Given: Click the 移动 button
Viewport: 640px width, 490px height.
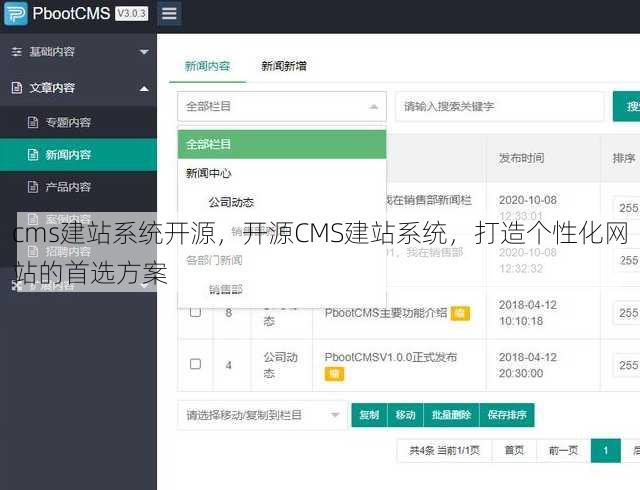Looking at the screenshot, I should coord(405,415).
